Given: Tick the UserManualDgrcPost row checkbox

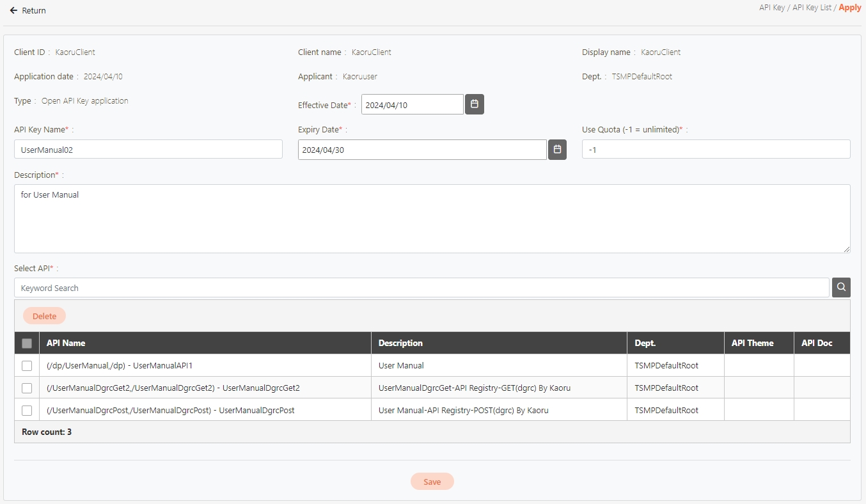Looking at the screenshot, I should [27, 411].
